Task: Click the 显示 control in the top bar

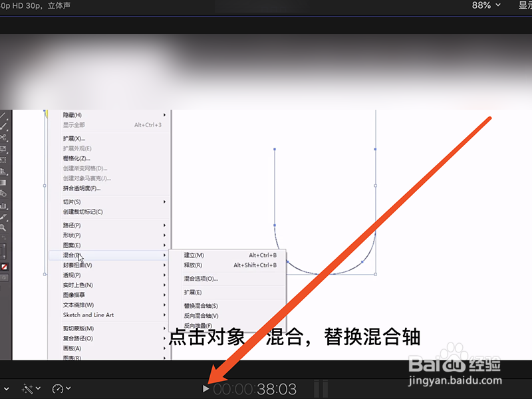Action: point(525,5)
